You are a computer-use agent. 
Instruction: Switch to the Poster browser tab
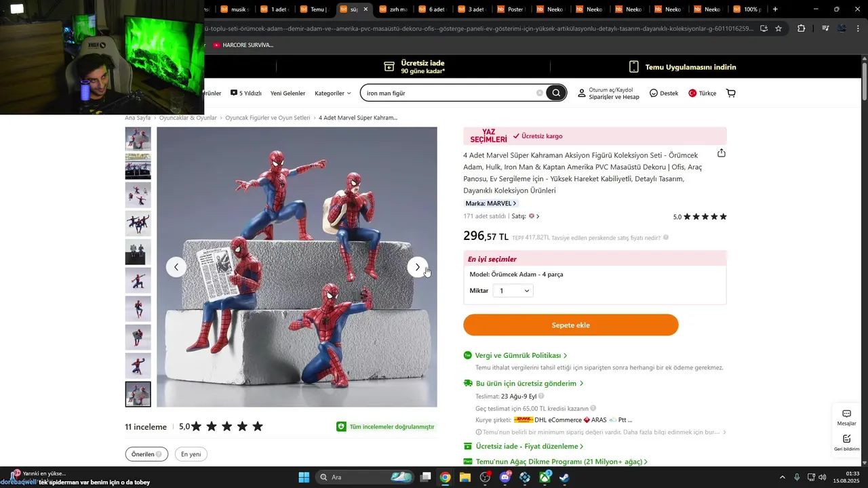(x=512, y=9)
